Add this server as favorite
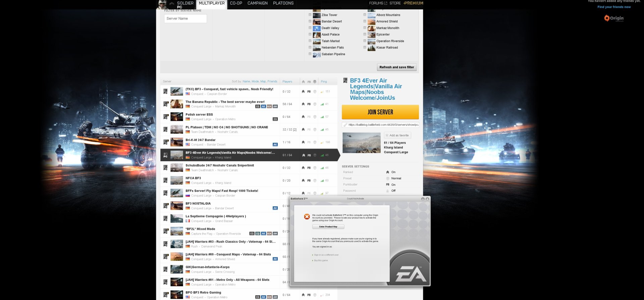Image resolution: width=644 pixels, height=300 pixels. [x=397, y=135]
